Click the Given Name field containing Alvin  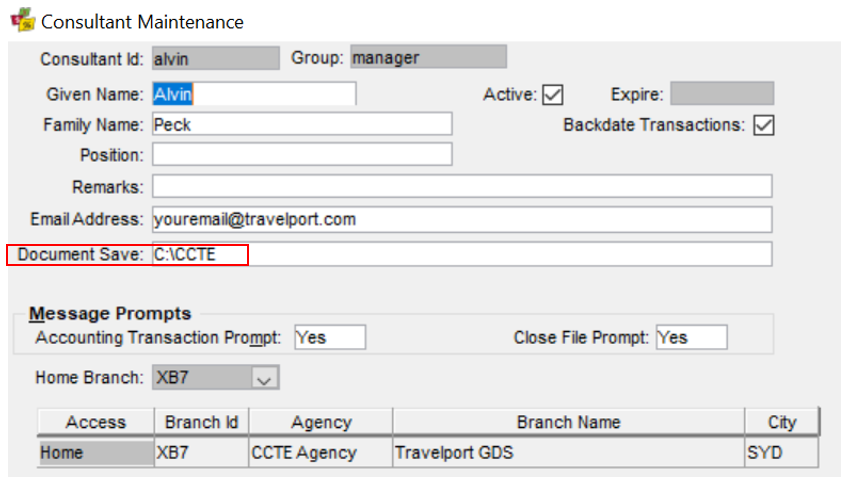pos(254,94)
